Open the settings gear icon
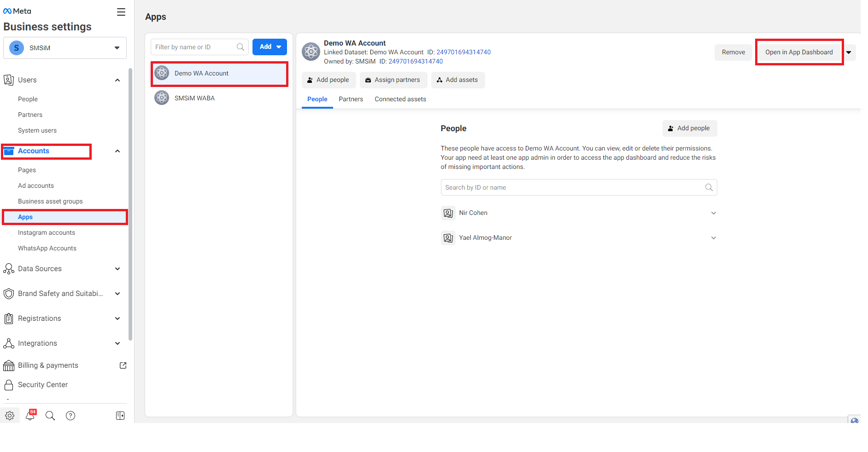The width and height of the screenshot is (868, 452). (x=10, y=416)
